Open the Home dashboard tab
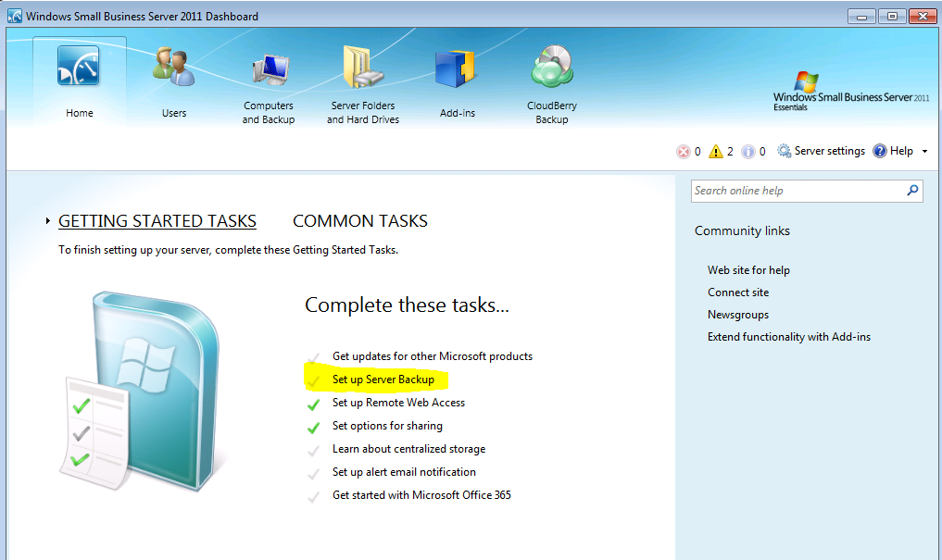The image size is (942, 560). click(x=80, y=81)
